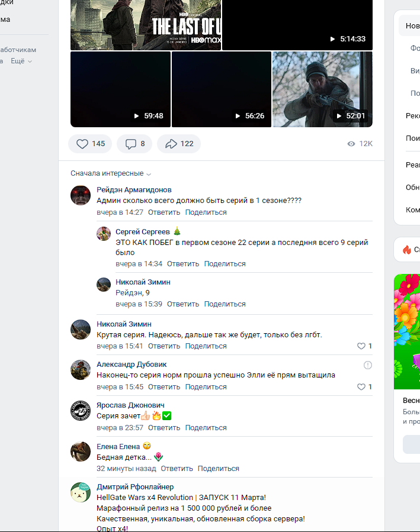Select the Ком… item in right sidebar
The width and height of the screenshot is (420, 532).
click(412, 209)
